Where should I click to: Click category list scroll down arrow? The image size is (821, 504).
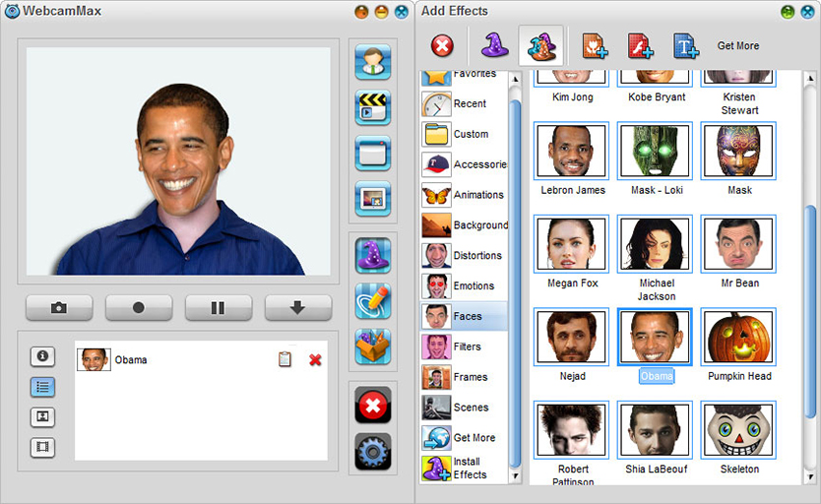[x=515, y=475]
